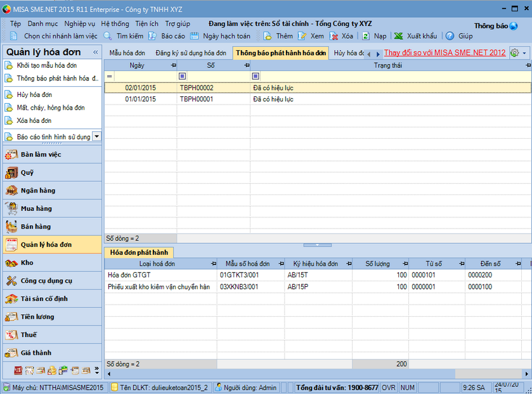Open the Kho module

click(52, 263)
